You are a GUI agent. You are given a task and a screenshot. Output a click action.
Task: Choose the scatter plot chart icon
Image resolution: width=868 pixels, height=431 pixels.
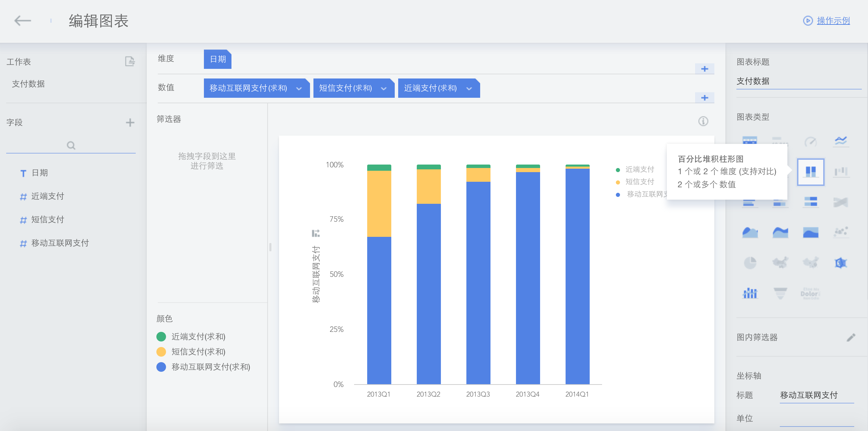[841, 232]
